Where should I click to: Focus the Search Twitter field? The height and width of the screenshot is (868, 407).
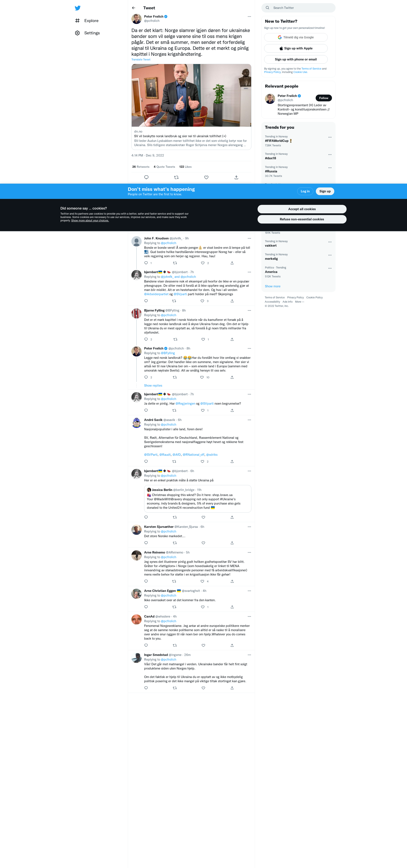(x=298, y=8)
